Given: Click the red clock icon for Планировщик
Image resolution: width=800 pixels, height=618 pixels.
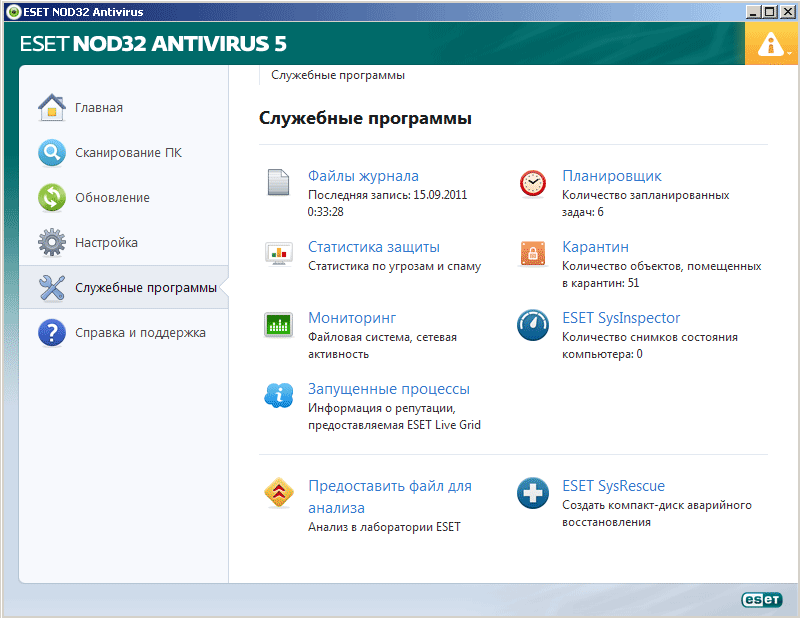Looking at the screenshot, I should pos(533,183).
